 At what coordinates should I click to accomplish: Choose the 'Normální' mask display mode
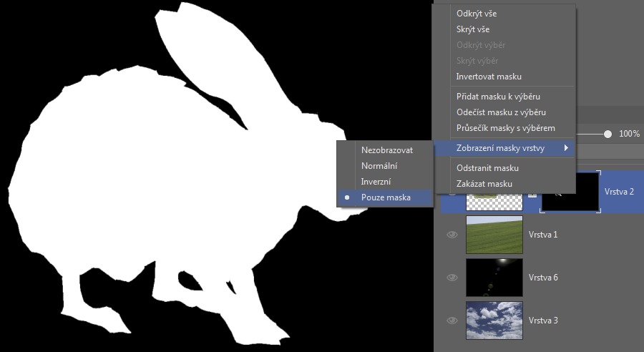379,166
